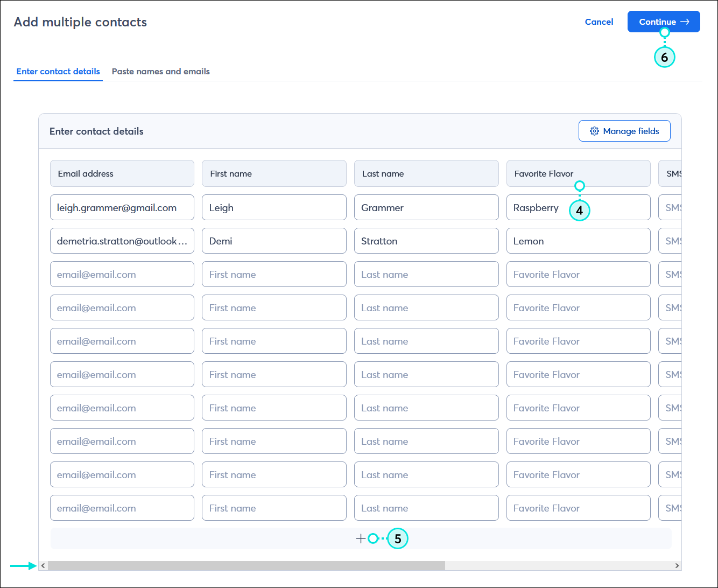Click the fourth row's empty email field
This screenshot has width=718, height=588.
pyautogui.click(x=122, y=307)
